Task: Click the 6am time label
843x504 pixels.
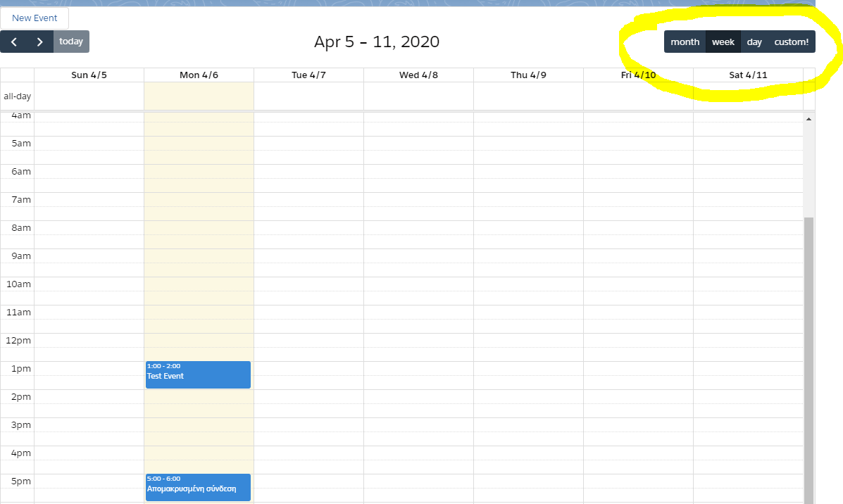Action: [21, 172]
